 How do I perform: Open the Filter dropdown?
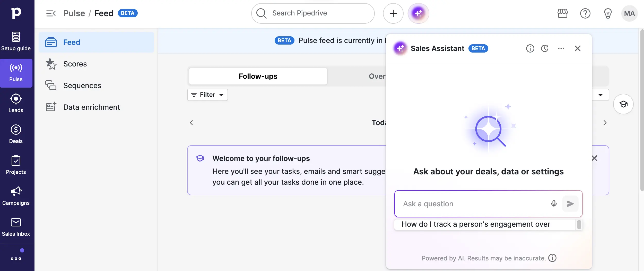tap(207, 95)
